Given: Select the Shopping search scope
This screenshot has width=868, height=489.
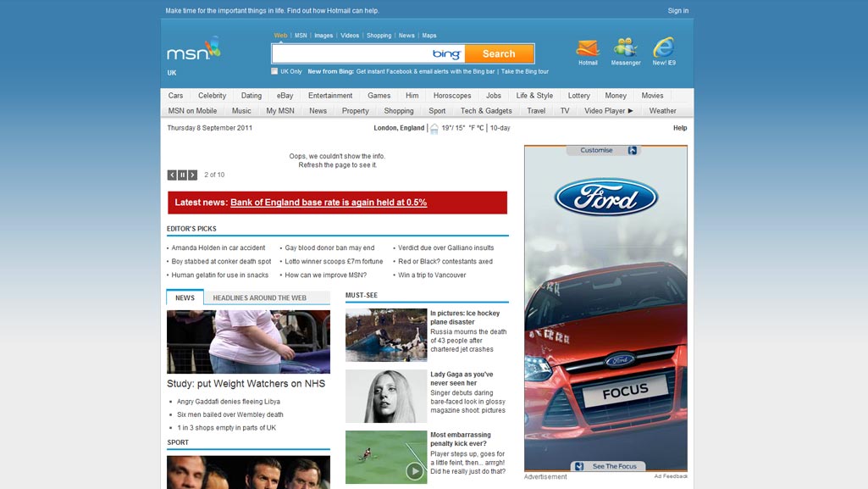Looking at the screenshot, I should point(379,36).
